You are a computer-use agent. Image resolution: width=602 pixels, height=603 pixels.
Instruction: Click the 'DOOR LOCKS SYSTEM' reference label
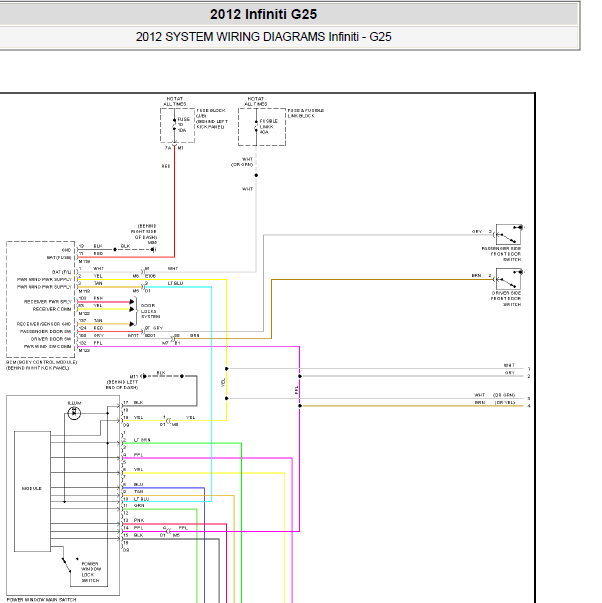150,311
